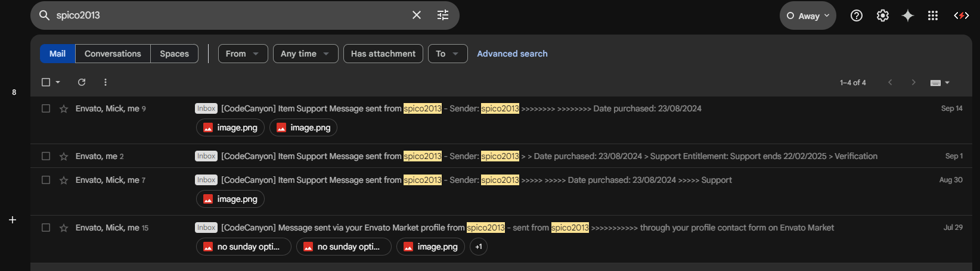Open the Help support icon
This screenshot has height=271, width=980.
tap(857, 15)
